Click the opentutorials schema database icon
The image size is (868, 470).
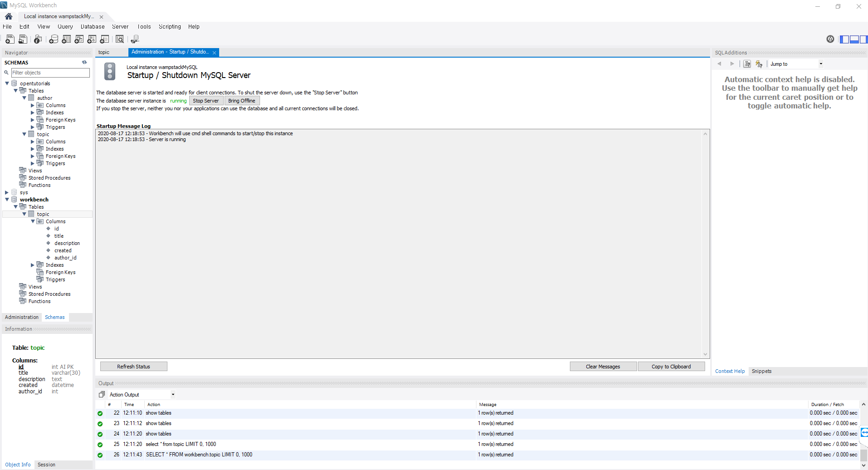[14, 83]
